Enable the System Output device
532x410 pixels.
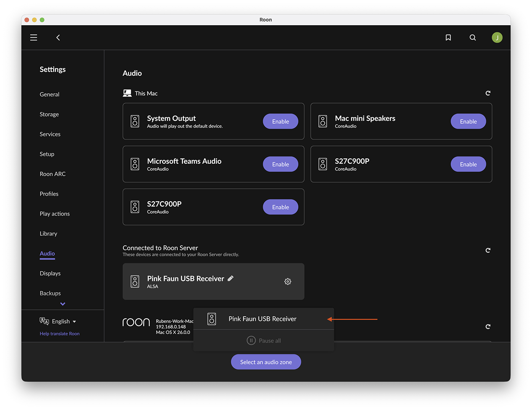tap(281, 121)
